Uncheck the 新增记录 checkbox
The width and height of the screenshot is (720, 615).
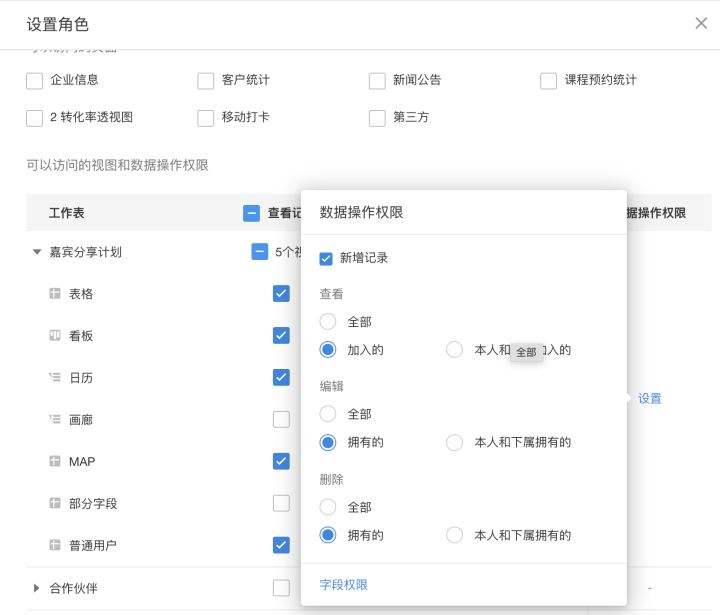tap(326, 258)
